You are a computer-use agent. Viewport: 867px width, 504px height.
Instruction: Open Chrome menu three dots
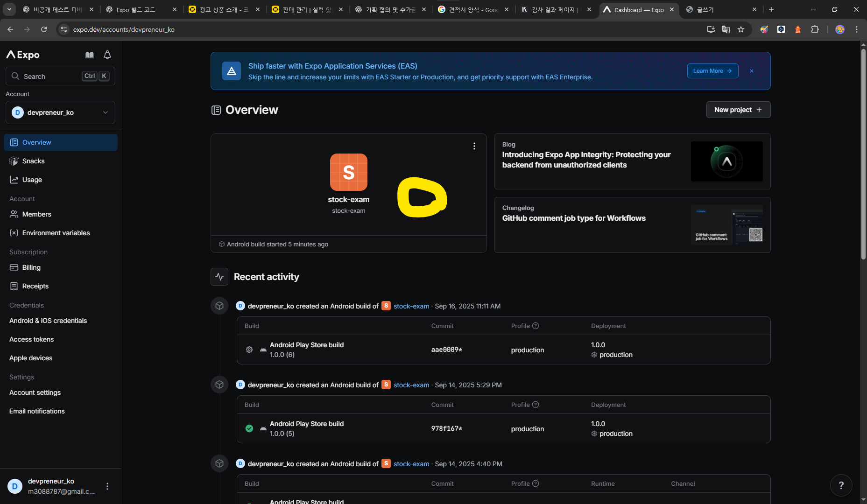[x=857, y=29]
